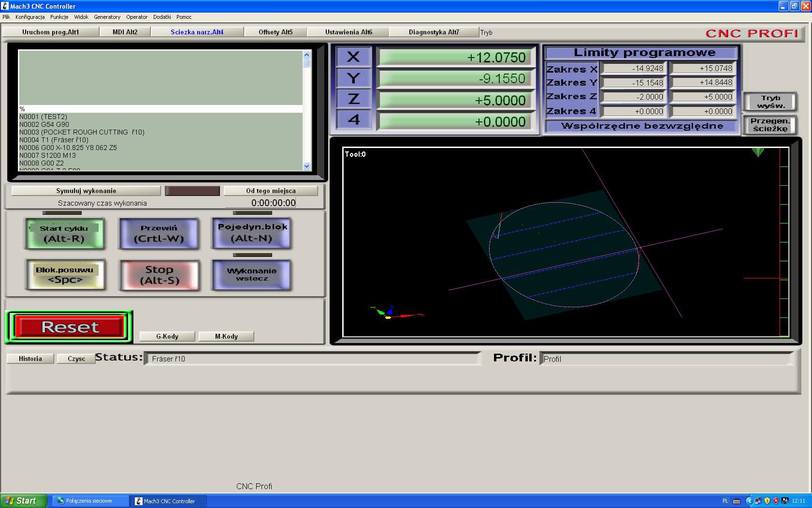Open the Generatory menu
The image size is (812, 508).
[107, 17]
